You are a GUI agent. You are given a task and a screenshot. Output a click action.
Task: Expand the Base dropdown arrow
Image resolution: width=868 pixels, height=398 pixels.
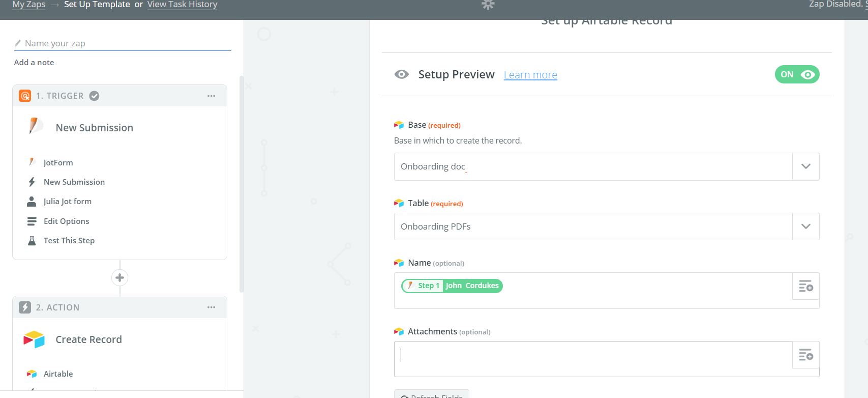[x=806, y=166]
